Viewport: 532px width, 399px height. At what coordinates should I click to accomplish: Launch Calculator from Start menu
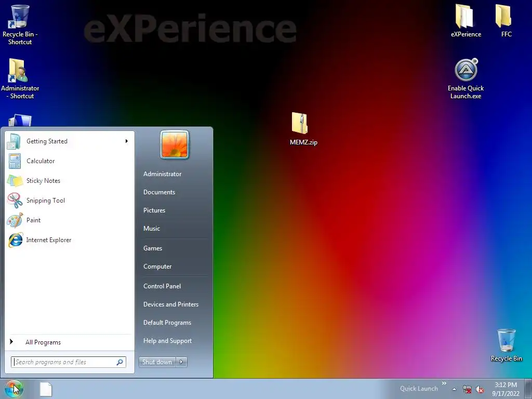pos(70,161)
